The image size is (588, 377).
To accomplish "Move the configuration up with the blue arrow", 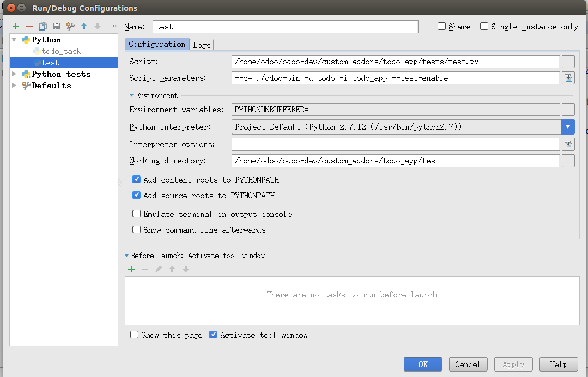I will coord(84,26).
